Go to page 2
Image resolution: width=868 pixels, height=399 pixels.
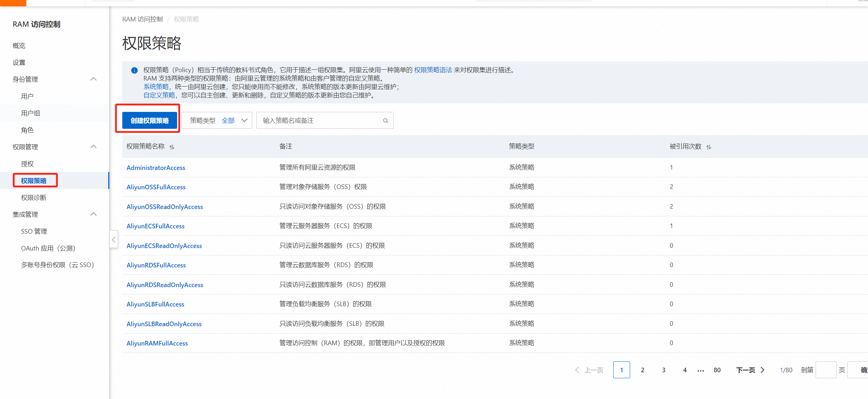[642, 370]
